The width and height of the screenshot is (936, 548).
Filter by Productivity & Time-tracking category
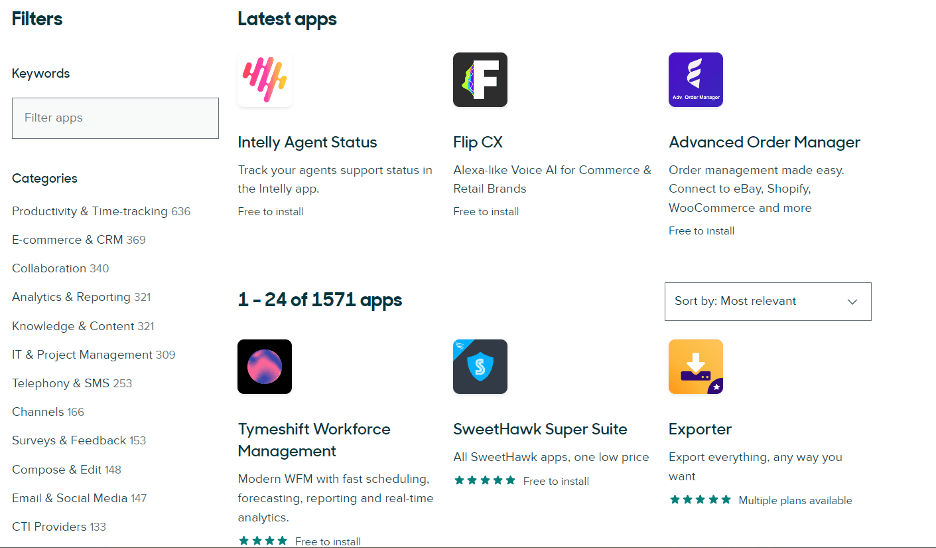point(90,211)
